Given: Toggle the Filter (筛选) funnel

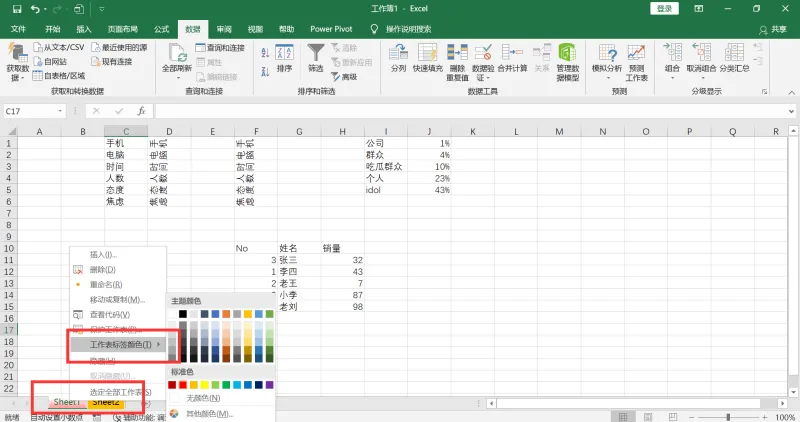Looking at the screenshot, I should [316, 58].
